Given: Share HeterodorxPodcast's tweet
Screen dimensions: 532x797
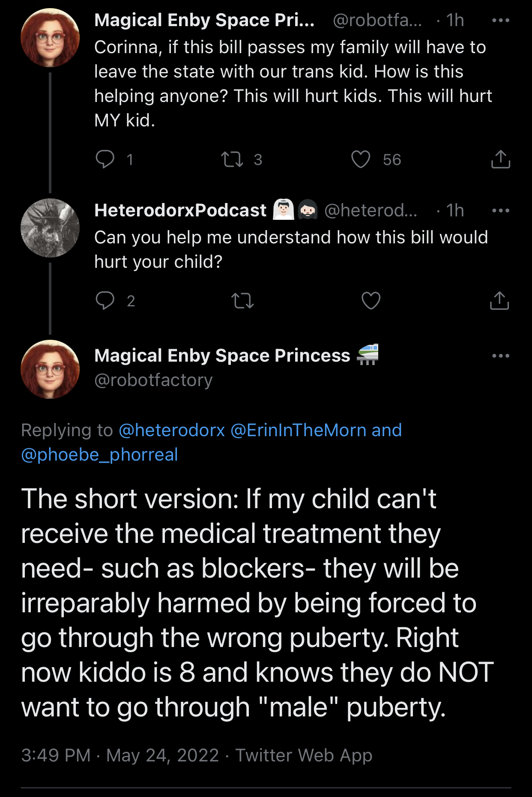Looking at the screenshot, I should [499, 300].
